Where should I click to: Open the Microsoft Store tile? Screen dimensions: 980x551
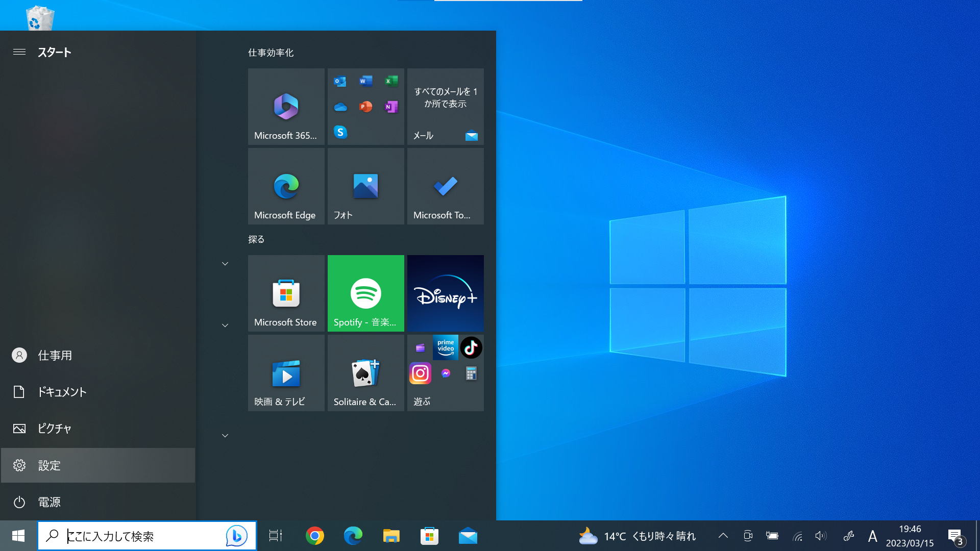(286, 293)
